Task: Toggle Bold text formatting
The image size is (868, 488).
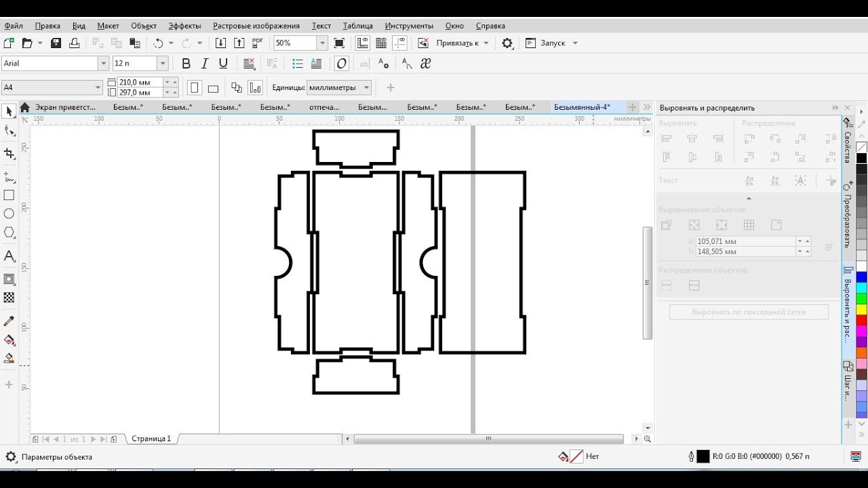Action: tap(186, 64)
